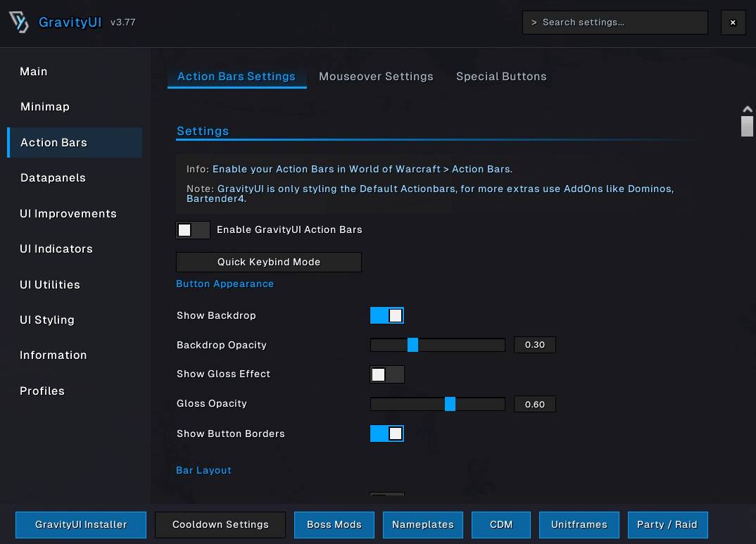
Task: Click the Backdrop Opacity slider handle
Action: (x=412, y=345)
